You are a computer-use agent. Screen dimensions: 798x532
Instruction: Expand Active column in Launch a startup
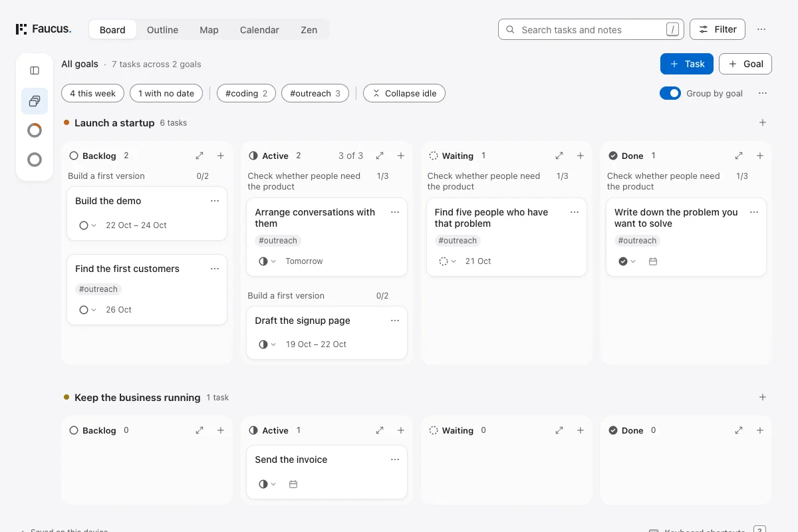[x=380, y=156]
